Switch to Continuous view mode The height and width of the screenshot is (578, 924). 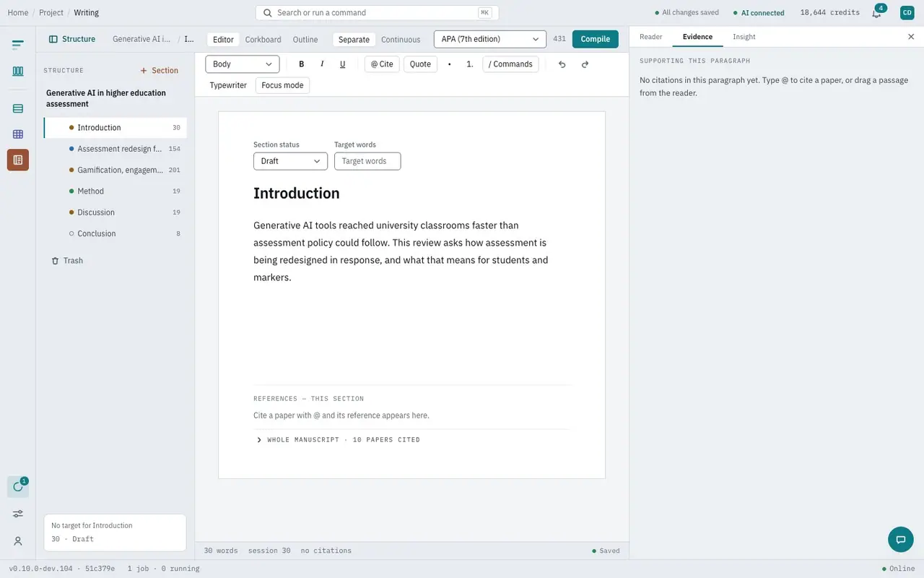(x=401, y=40)
